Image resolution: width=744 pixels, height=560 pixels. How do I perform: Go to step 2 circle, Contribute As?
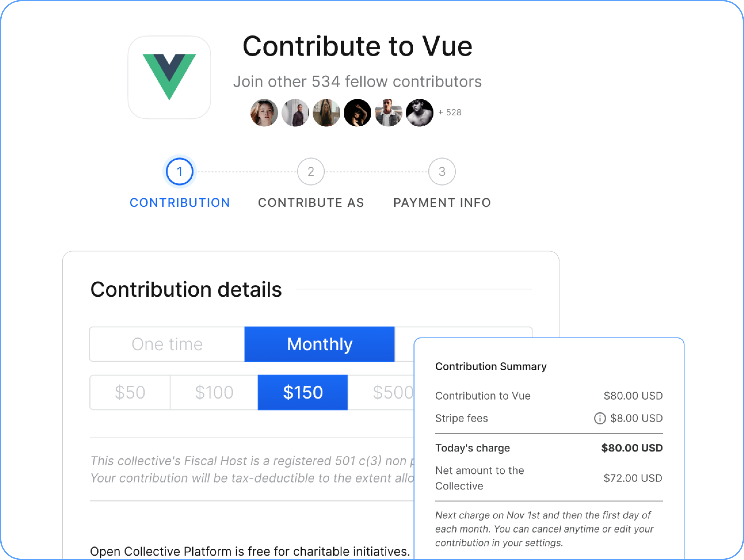311,172
